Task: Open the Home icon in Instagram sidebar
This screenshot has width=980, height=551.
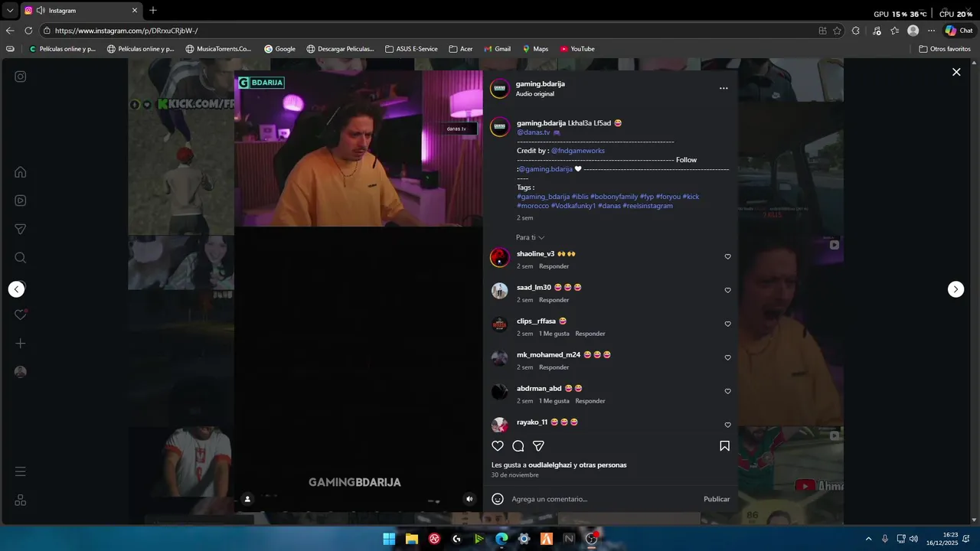Action: click(x=21, y=172)
